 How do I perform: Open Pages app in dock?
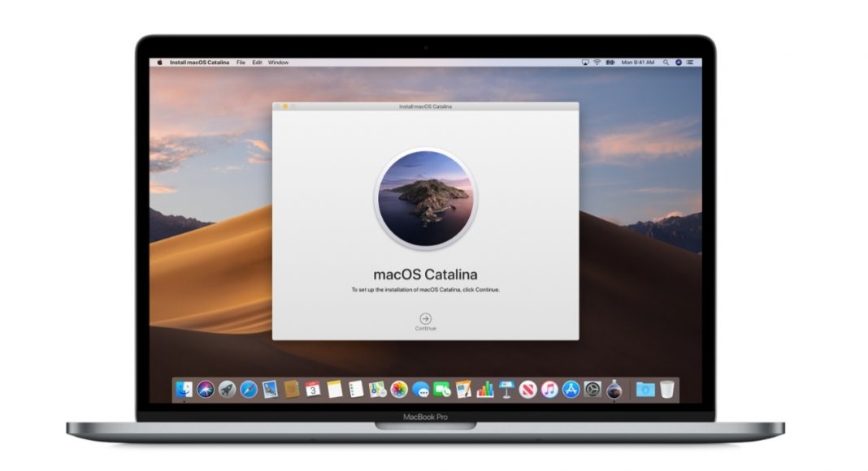tap(463, 390)
